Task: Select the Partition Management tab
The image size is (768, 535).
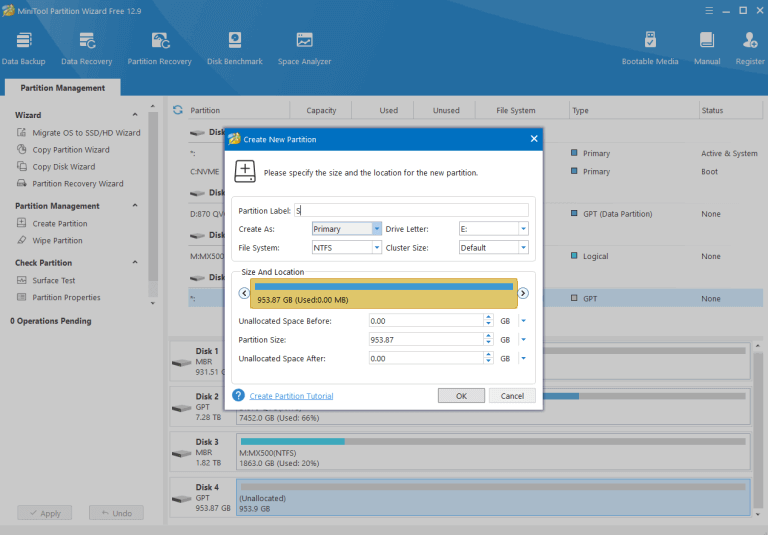Action: (x=63, y=88)
